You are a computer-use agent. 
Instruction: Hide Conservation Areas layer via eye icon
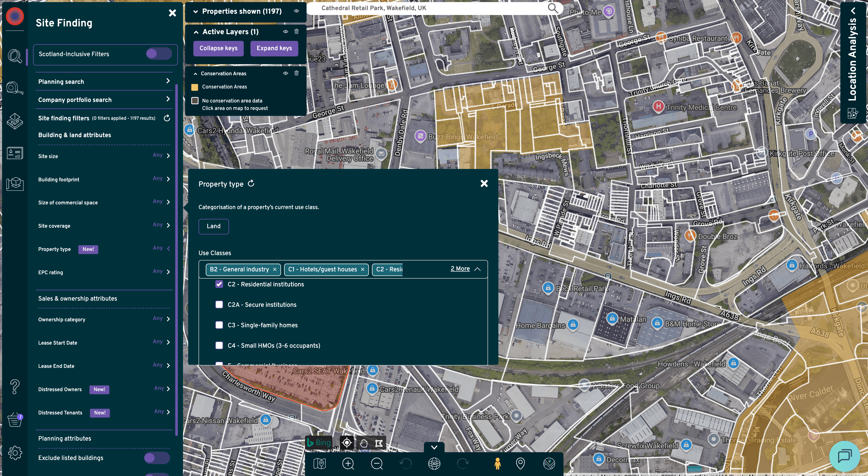(285, 73)
